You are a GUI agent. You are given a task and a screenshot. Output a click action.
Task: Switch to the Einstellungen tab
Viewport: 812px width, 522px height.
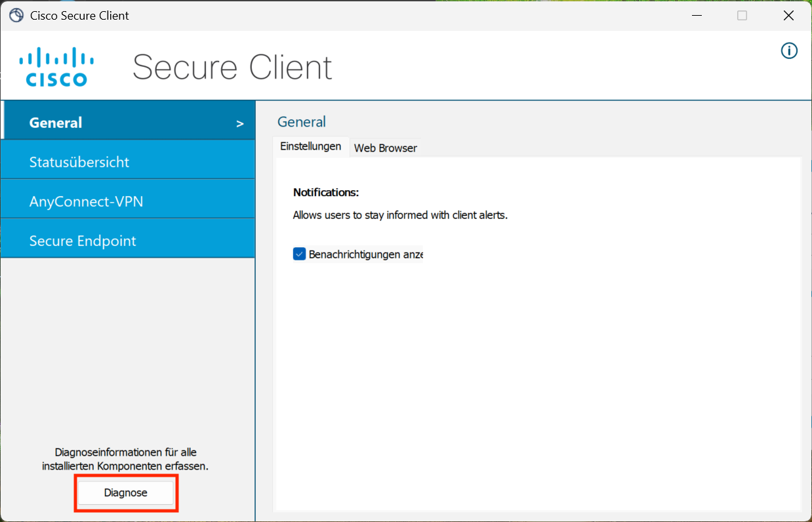click(x=310, y=146)
